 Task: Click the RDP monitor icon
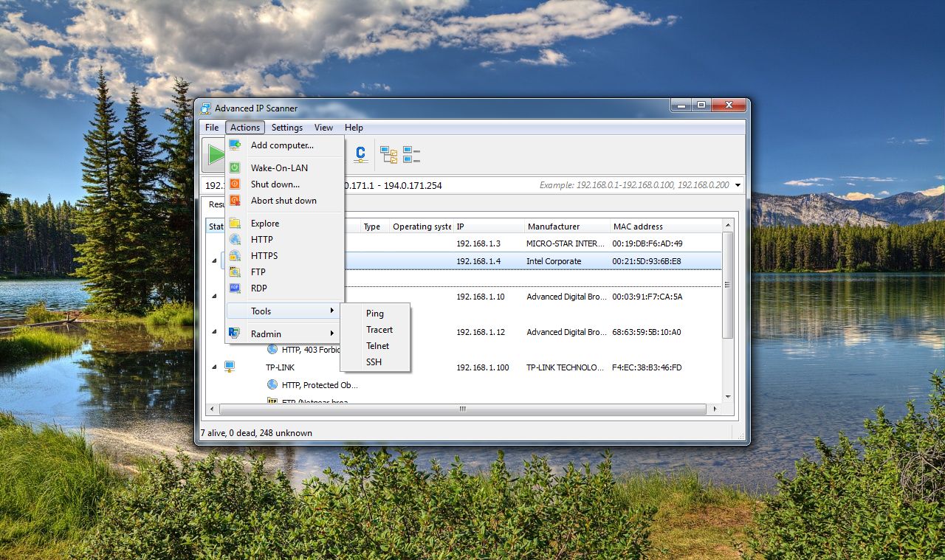[x=235, y=288]
